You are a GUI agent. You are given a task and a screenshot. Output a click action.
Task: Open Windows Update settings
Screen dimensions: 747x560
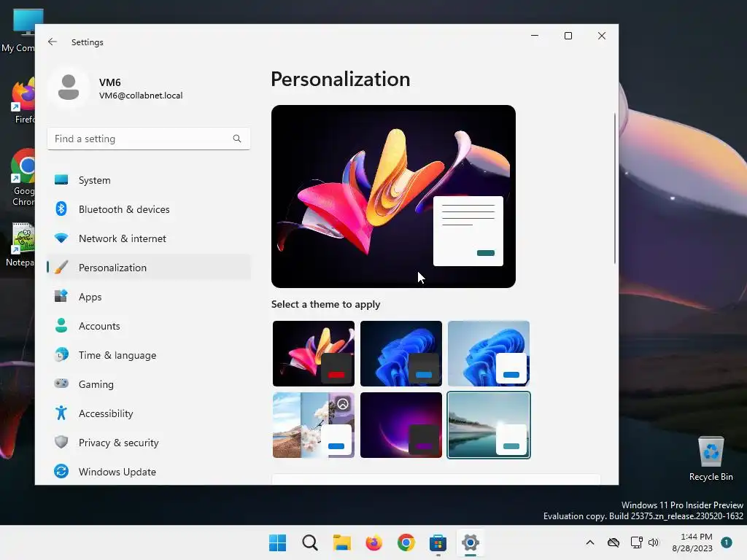pos(149,472)
